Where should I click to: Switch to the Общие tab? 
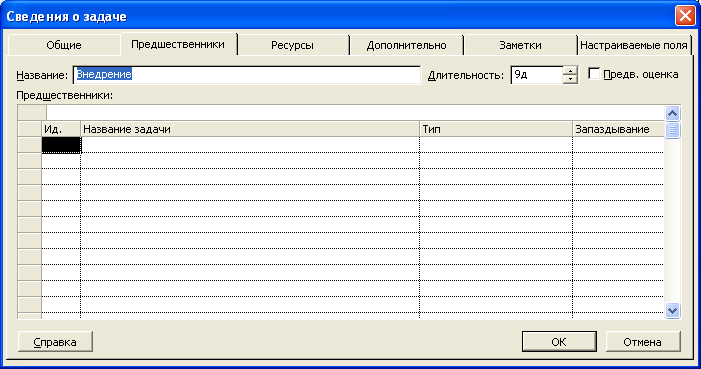pyautogui.click(x=64, y=45)
